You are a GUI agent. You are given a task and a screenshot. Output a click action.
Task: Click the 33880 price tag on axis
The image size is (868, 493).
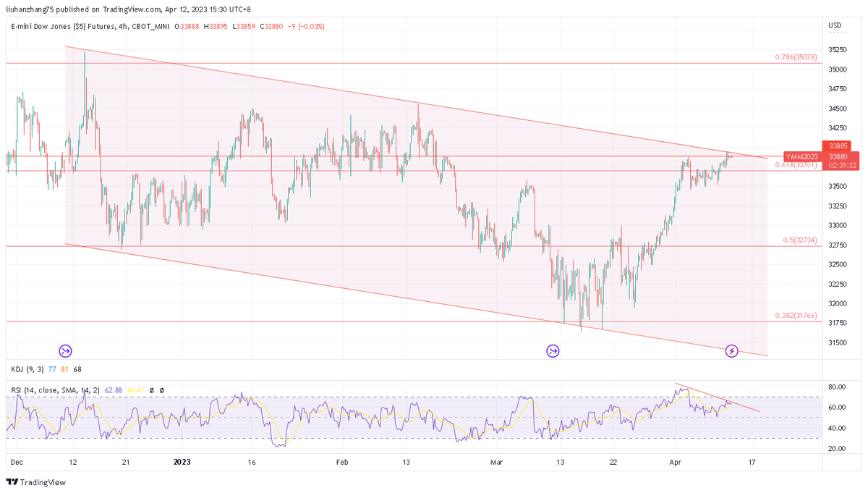838,156
